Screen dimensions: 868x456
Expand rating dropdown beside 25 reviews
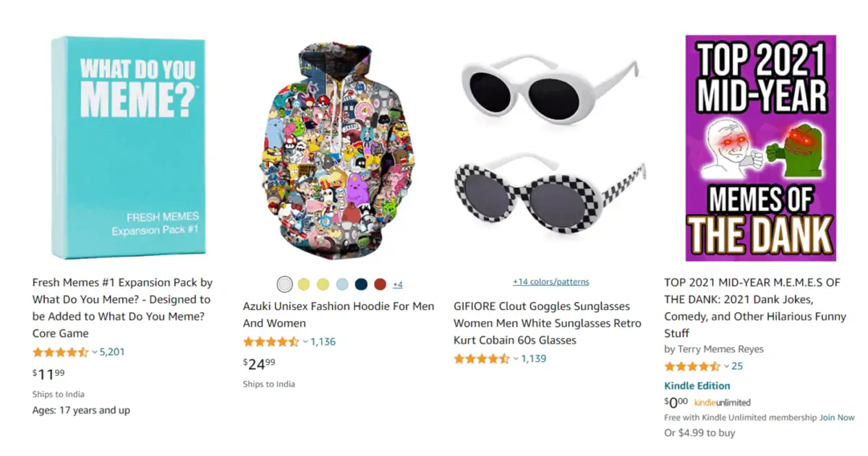(x=726, y=366)
